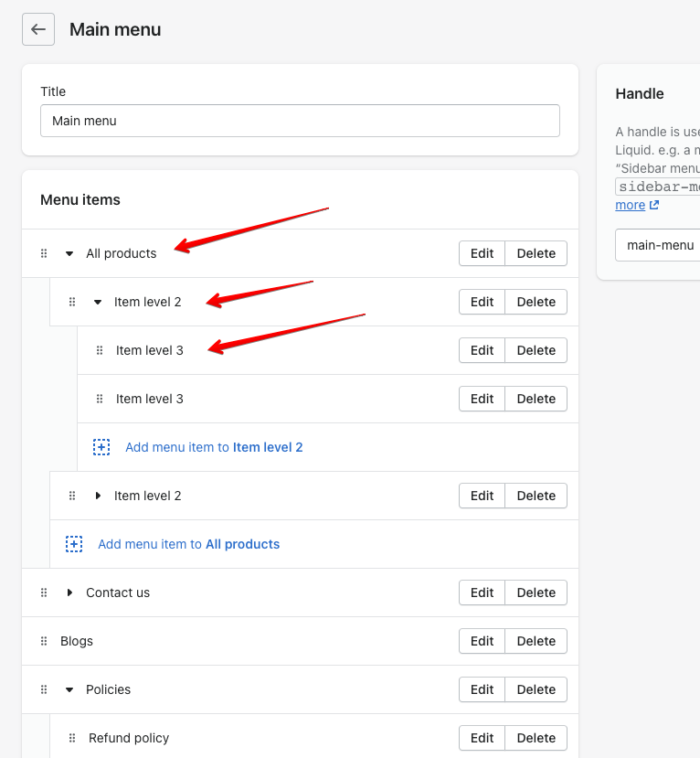Click the main-menu handle field

657,245
